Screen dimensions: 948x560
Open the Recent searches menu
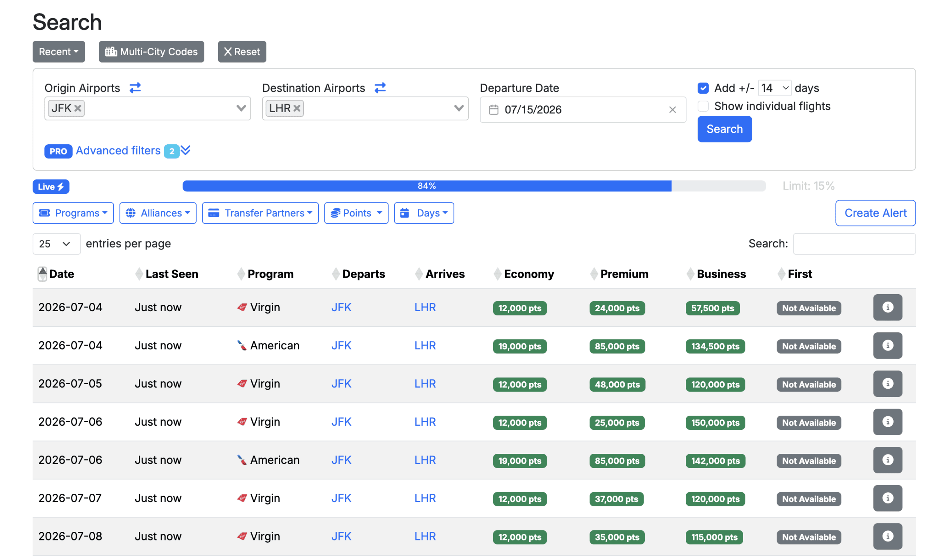coord(59,52)
